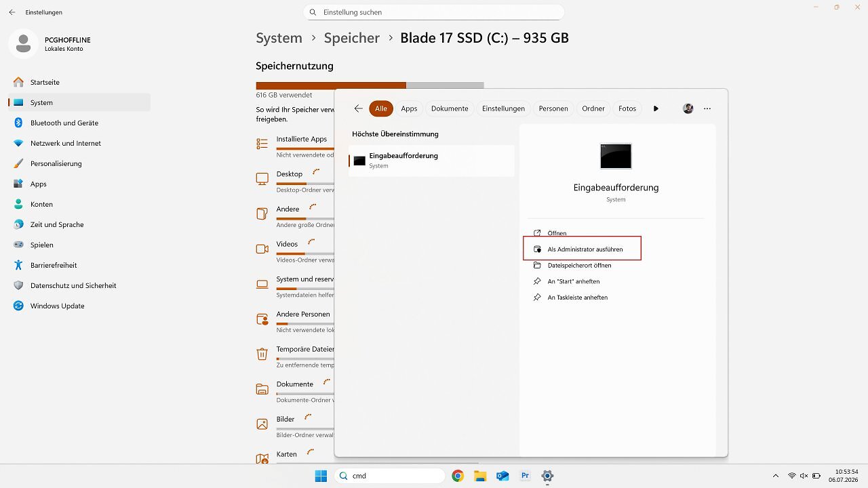Click the Einstellung suchen search field
Viewport: 868px width, 488px height.
(434, 12)
